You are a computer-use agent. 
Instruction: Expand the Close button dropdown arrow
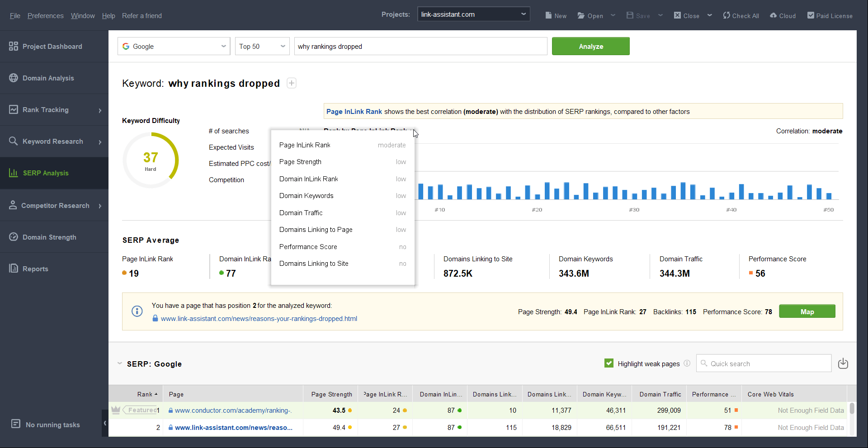click(710, 15)
